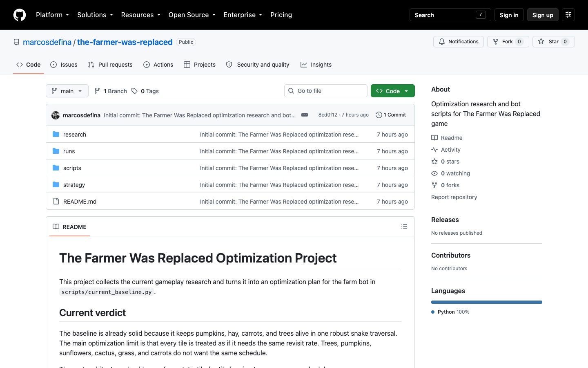Expand commit message ellipsis button
588x368 pixels.
(x=305, y=115)
